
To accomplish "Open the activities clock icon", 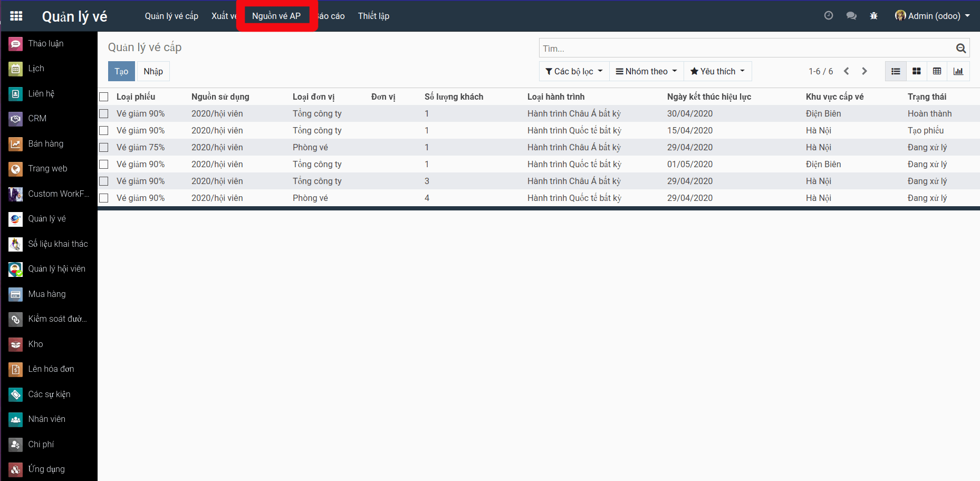I will pos(829,16).
